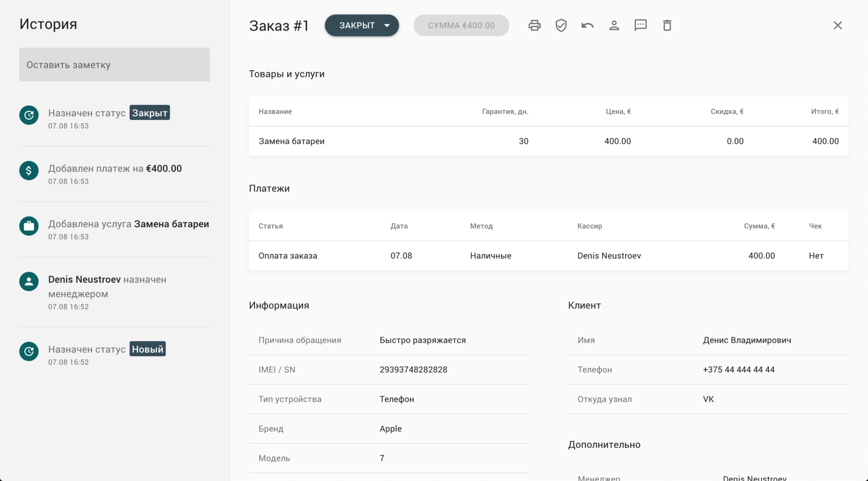Click the undo return arrow icon

pyautogui.click(x=587, y=25)
